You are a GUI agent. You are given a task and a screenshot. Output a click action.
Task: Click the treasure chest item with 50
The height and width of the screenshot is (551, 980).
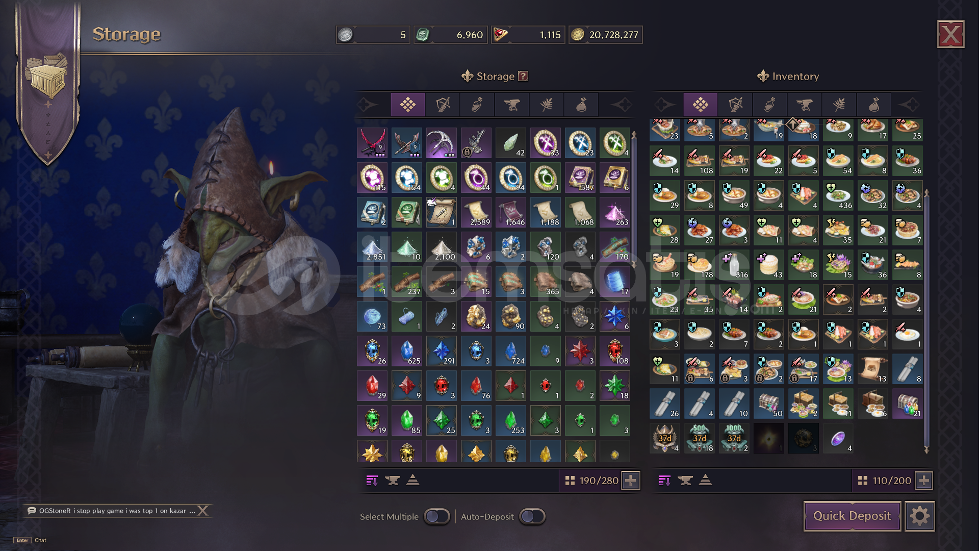point(769,404)
